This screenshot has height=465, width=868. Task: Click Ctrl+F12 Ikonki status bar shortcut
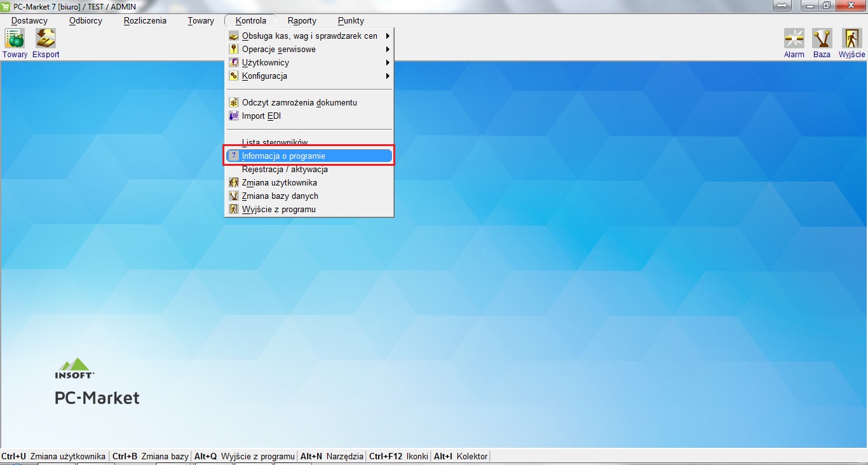398,456
